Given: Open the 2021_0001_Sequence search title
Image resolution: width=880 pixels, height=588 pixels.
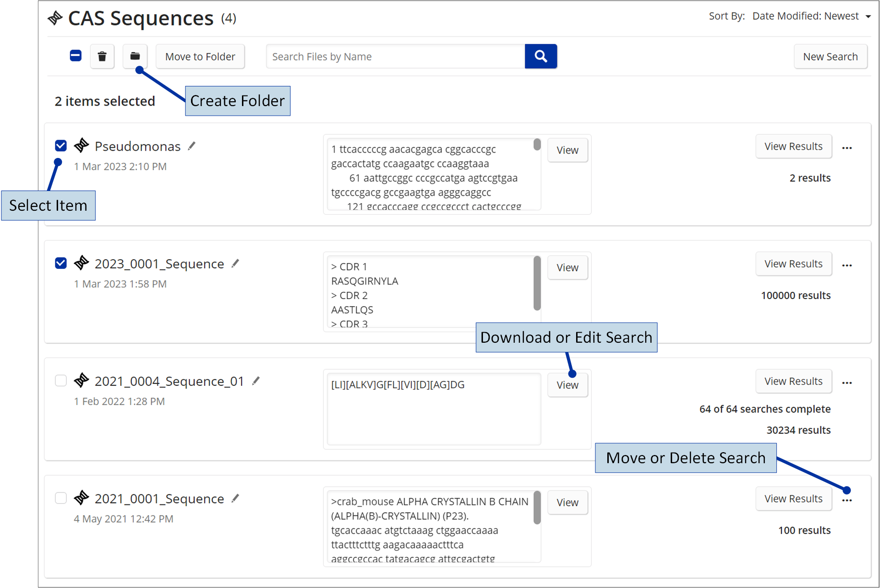Looking at the screenshot, I should pos(159,499).
